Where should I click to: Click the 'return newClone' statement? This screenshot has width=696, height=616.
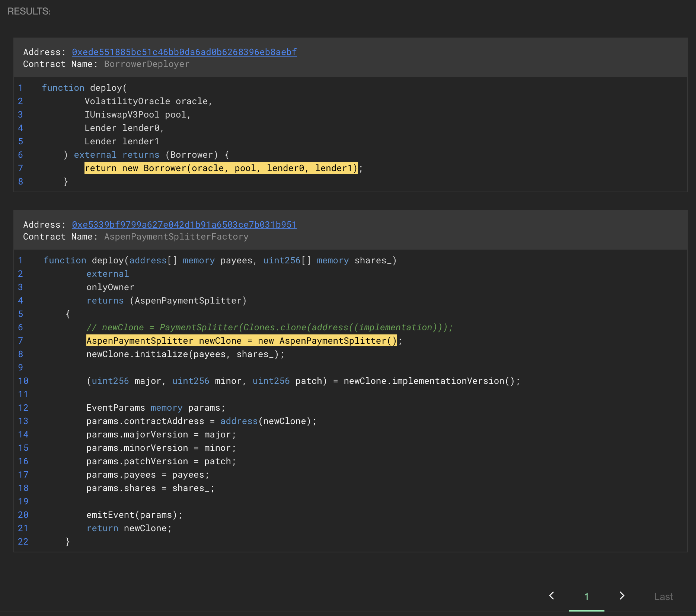coord(129,528)
